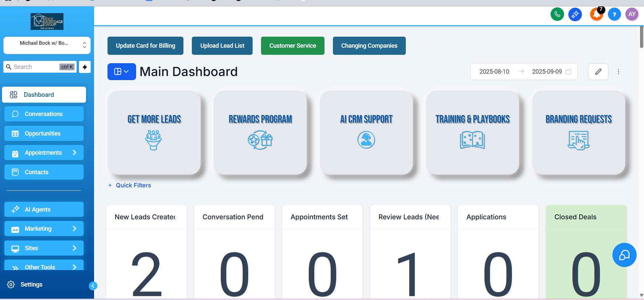Image resolution: width=644 pixels, height=300 pixels.
Task: Click the lightning bolt quick actions icon
Action: tap(85, 67)
